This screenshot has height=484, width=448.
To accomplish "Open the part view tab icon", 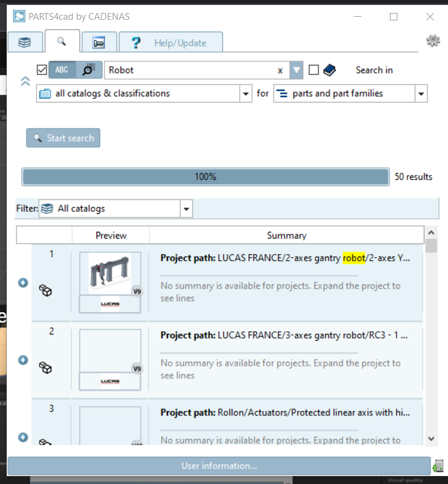I will point(99,42).
